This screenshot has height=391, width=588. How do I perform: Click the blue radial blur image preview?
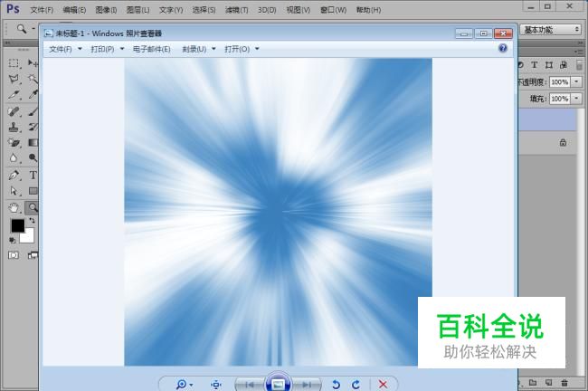(278, 212)
